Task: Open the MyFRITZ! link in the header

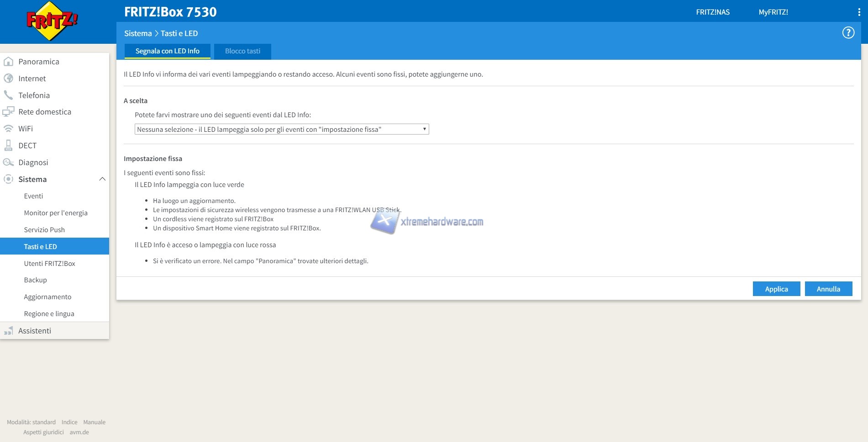Action: click(773, 12)
